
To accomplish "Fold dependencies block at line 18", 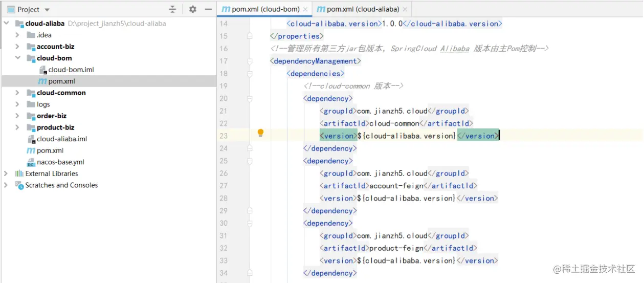I will pos(250,73).
